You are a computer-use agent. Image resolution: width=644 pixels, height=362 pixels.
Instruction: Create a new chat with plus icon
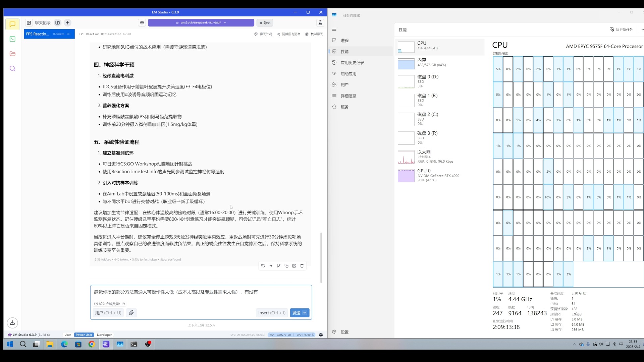pos(67,23)
